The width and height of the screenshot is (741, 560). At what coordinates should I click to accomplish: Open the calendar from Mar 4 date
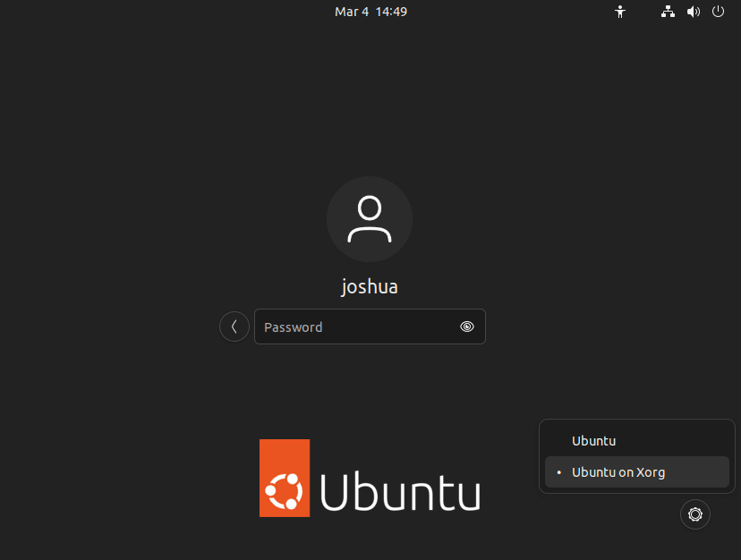351,12
